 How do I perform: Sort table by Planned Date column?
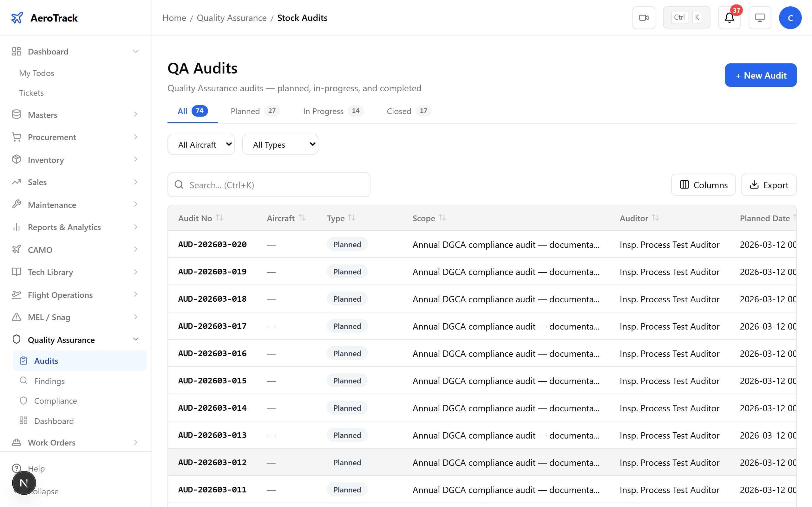[765, 218]
